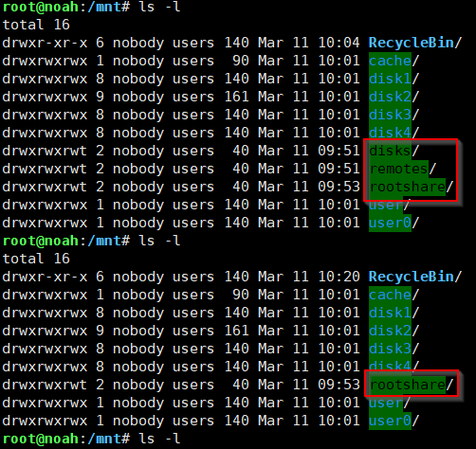The width and height of the screenshot is (476, 449).
Task: Click the 09:51 time on disks row
Action: pos(339,151)
